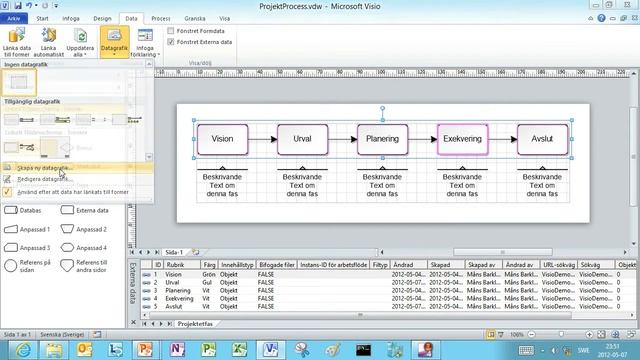
Task: Click the Referens till andra sidor shape
Action: (x=84, y=266)
